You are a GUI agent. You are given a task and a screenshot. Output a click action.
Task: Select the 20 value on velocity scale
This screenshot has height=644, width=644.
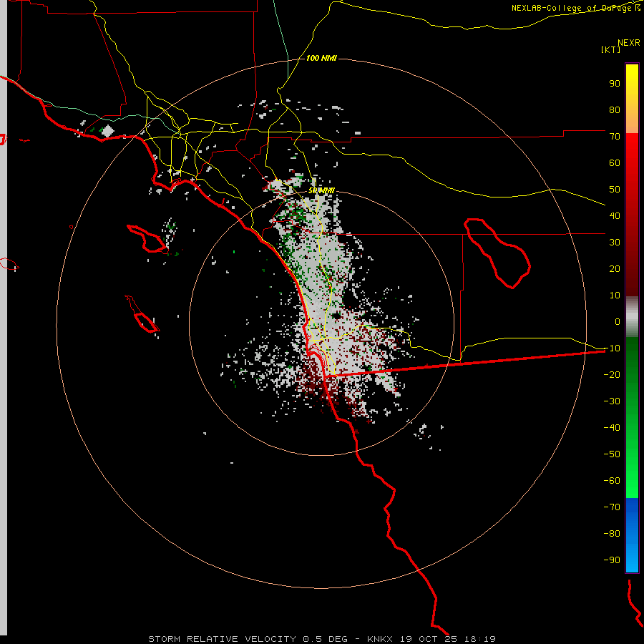(615, 269)
